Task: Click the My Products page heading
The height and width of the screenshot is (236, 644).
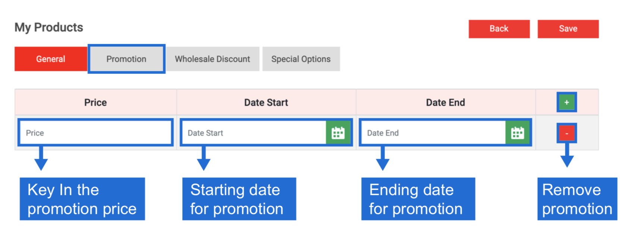Action: pos(49,27)
